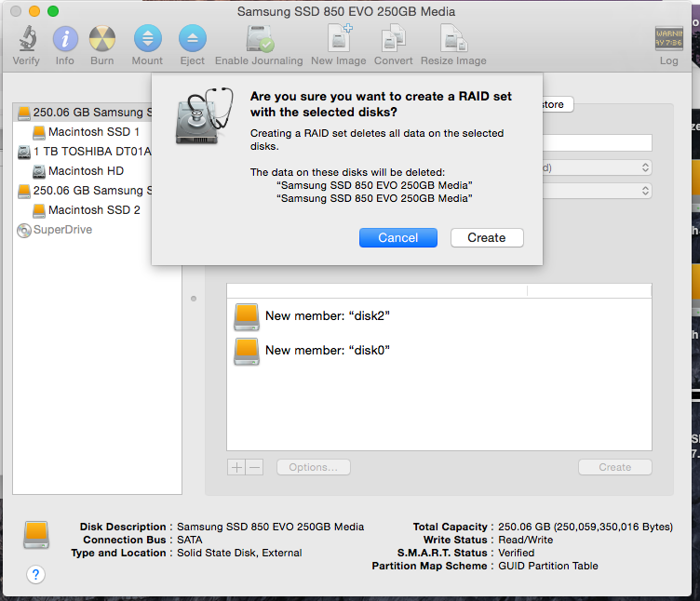
Task: Click Cancel in the RAID confirmation dialog
Action: coord(398,238)
